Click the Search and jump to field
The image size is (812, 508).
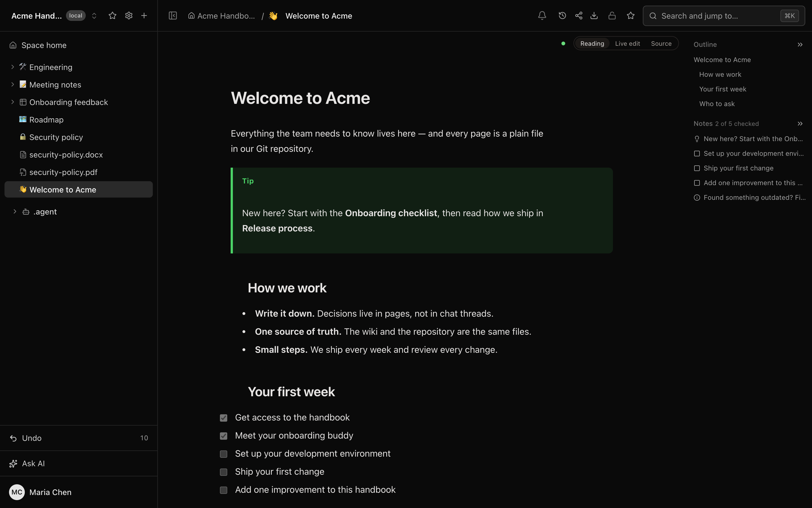pos(724,16)
